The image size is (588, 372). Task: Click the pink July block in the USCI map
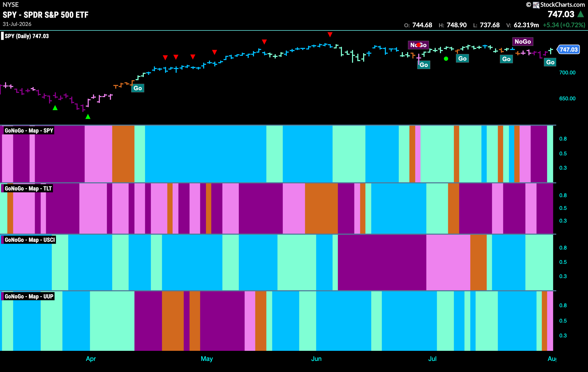(x=448, y=262)
